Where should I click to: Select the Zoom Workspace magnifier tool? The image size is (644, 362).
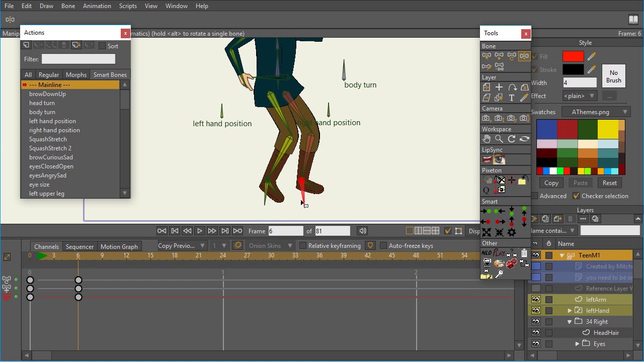(x=499, y=139)
